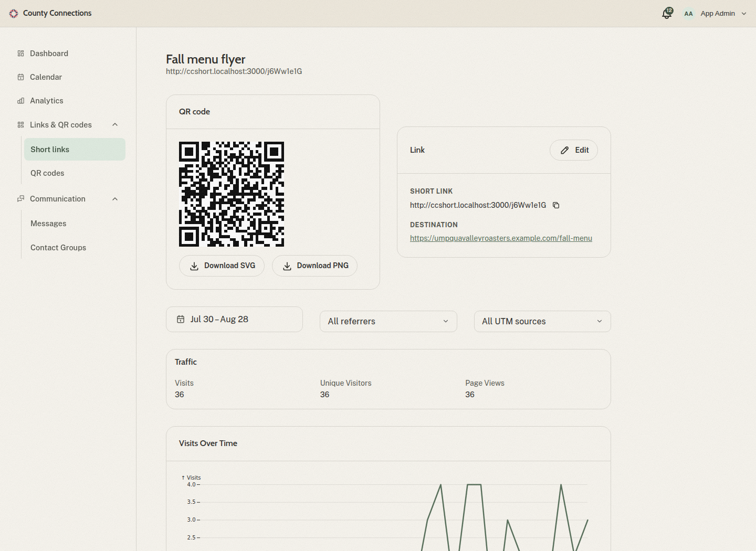Click the Visits Over Time chart heading
The width and height of the screenshot is (756, 551).
pyautogui.click(x=208, y=443)
